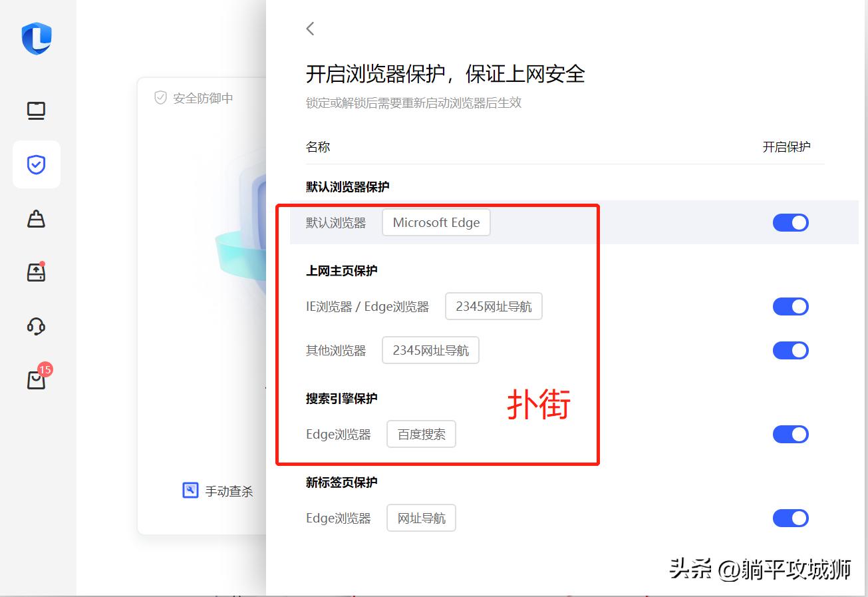868x597 pixels.
Task: Open customer support via the headset icon
Action: click(36, 326)
